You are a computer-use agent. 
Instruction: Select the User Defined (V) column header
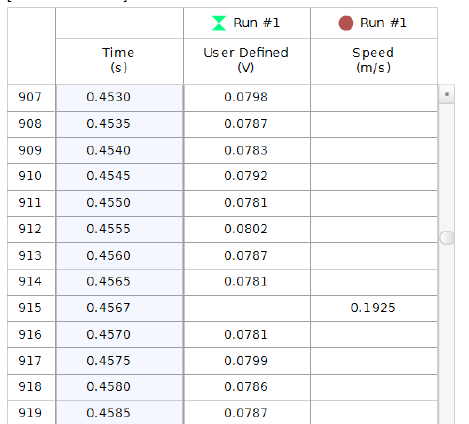point(247,61)
